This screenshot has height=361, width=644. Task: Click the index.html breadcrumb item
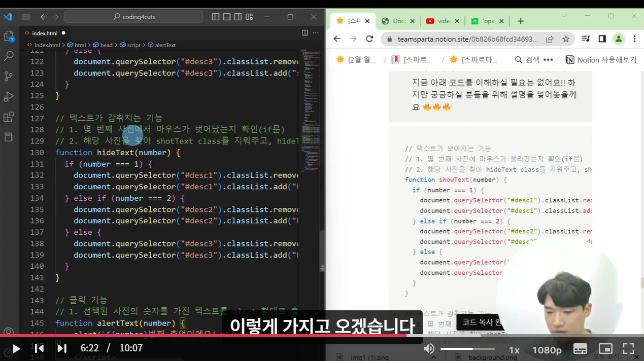coord(47,45)
